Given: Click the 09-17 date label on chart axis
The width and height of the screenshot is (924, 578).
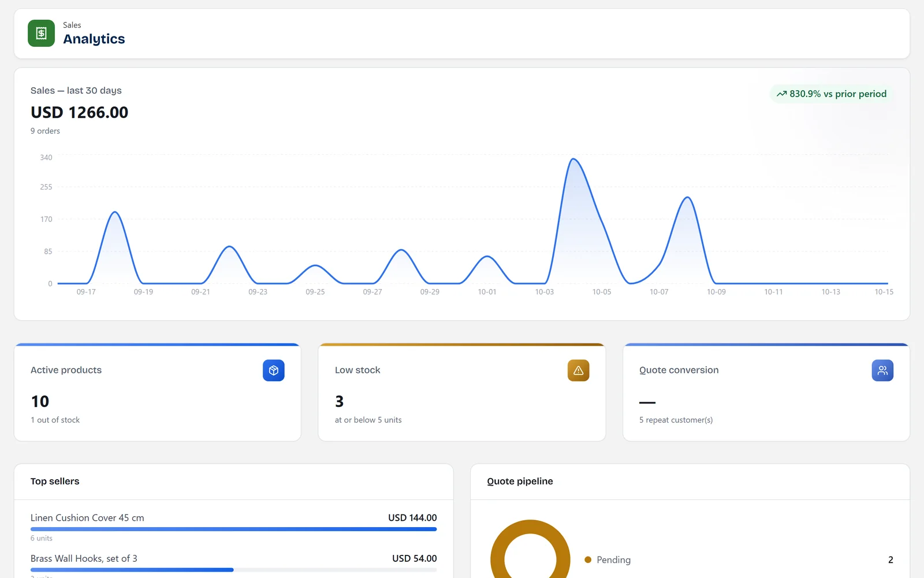Looking at the screenshot, I should [86, 292].
